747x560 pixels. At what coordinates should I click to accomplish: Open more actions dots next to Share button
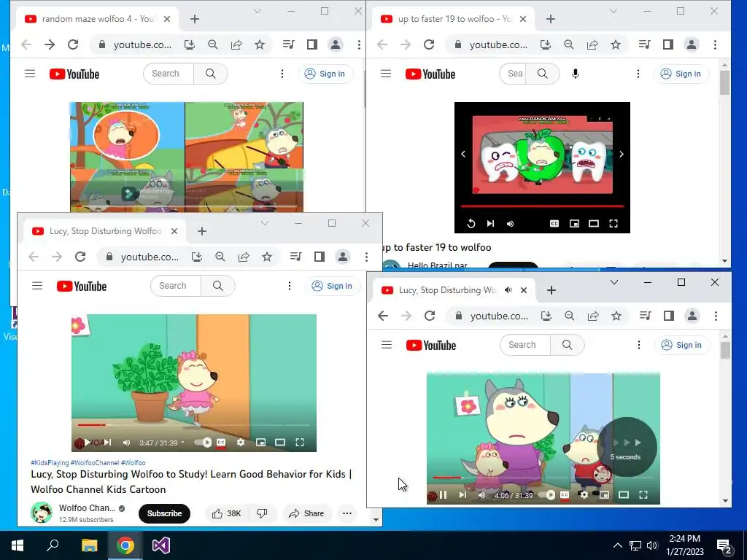click(347, 513)
